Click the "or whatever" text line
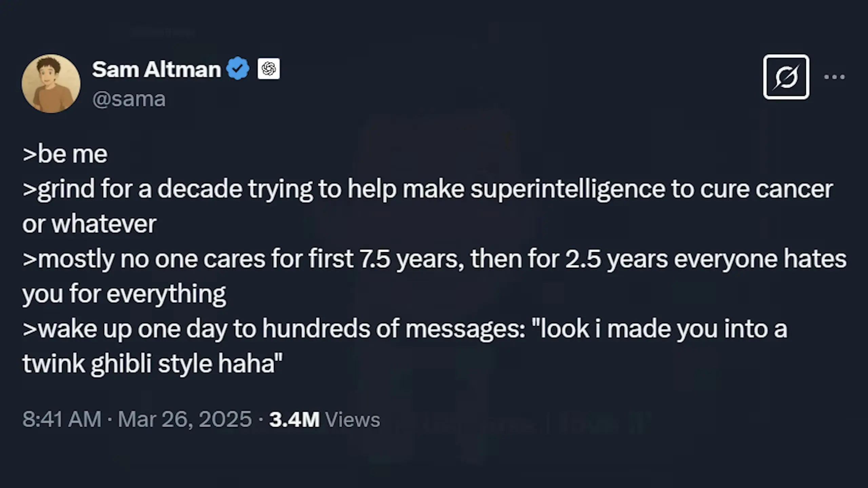The width and height of the screenshot is (868, 488). 90,224
